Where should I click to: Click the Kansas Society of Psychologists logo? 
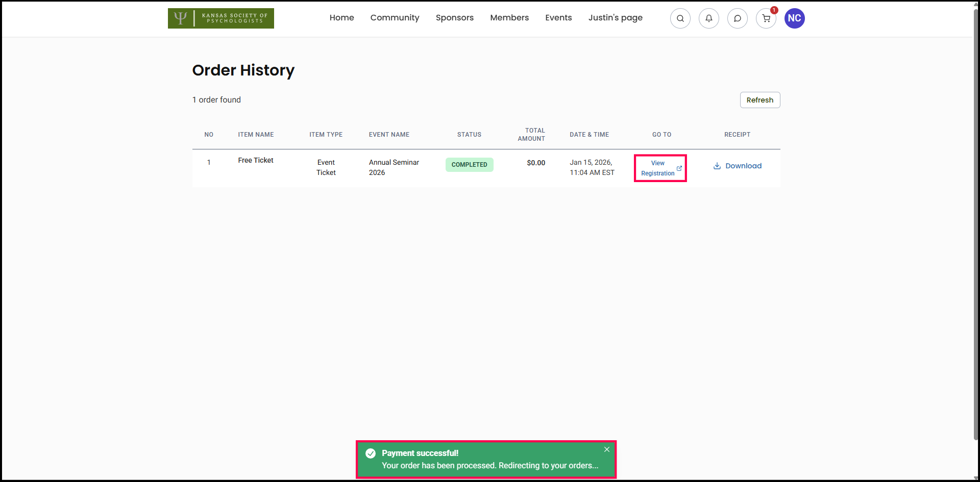[220, 18]
